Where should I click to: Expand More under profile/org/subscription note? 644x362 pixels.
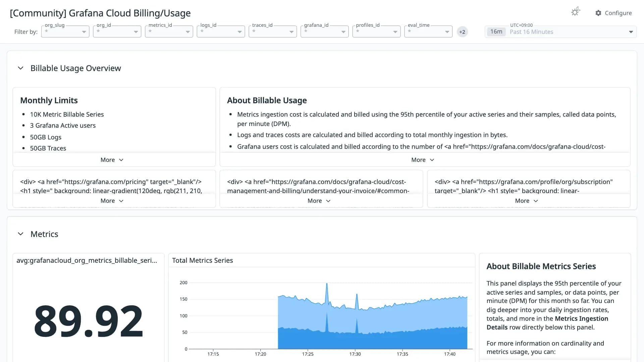point(527,201)
